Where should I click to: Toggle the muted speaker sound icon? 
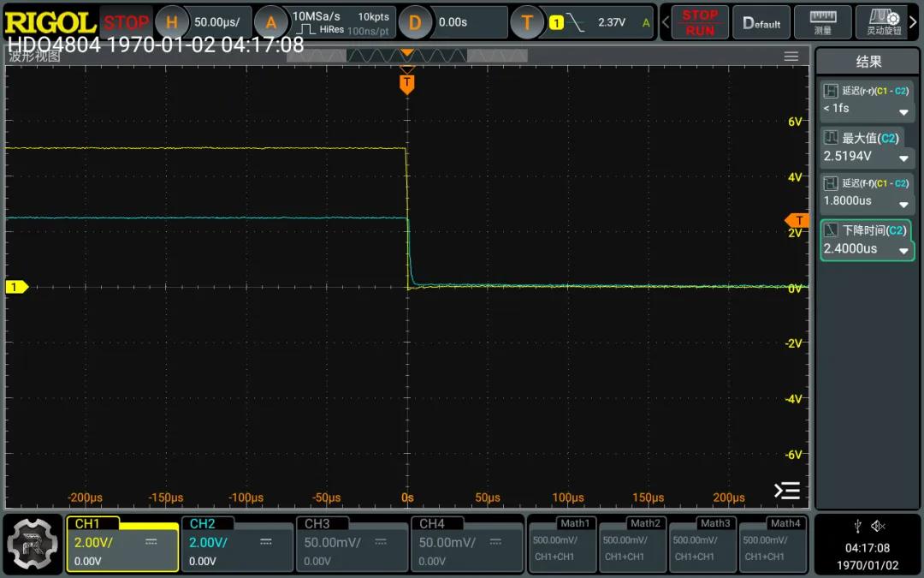pyautogui.click(x=878, y=526)
